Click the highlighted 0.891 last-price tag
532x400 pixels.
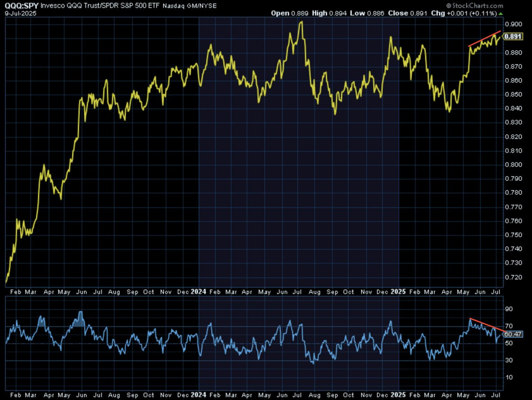(512, 37)
